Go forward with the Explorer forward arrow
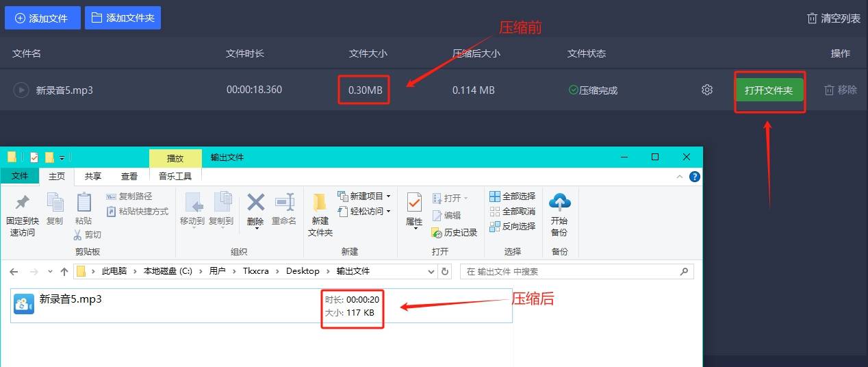This screenshot has height=367, width=868. (x=33, y=272)
